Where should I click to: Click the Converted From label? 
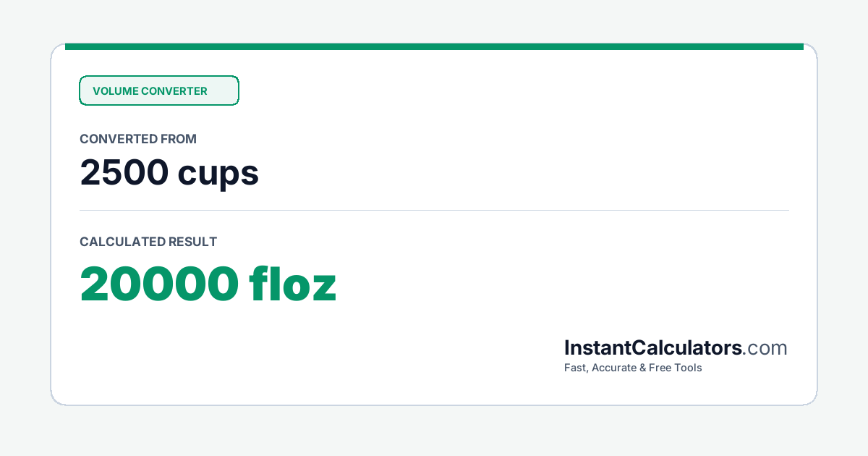pos(138,139)
